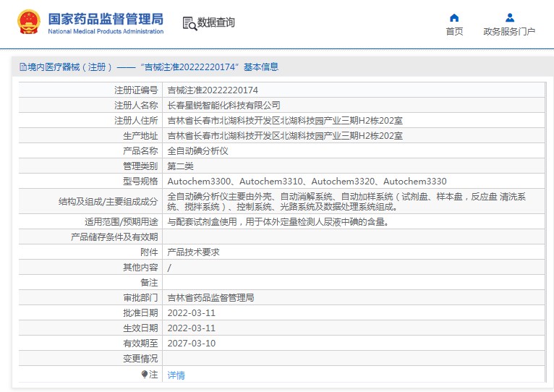Click the 结构及组成/主要组成成分 label
Screen dimensions: 554x392
pyautogui.click(x=108, y=202)
